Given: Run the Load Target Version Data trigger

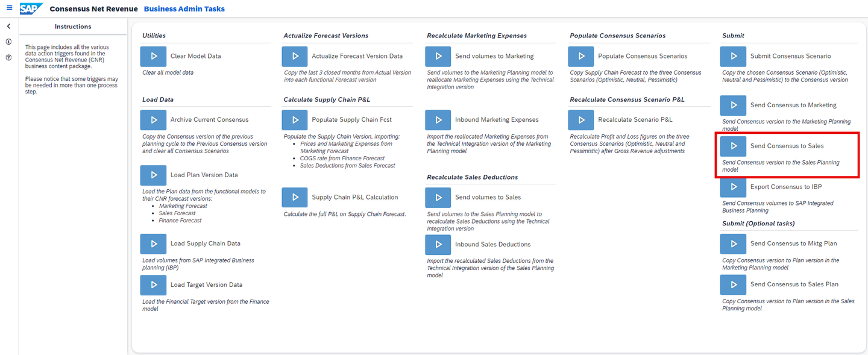Looking at the screenshot, I should click(153, 285).
